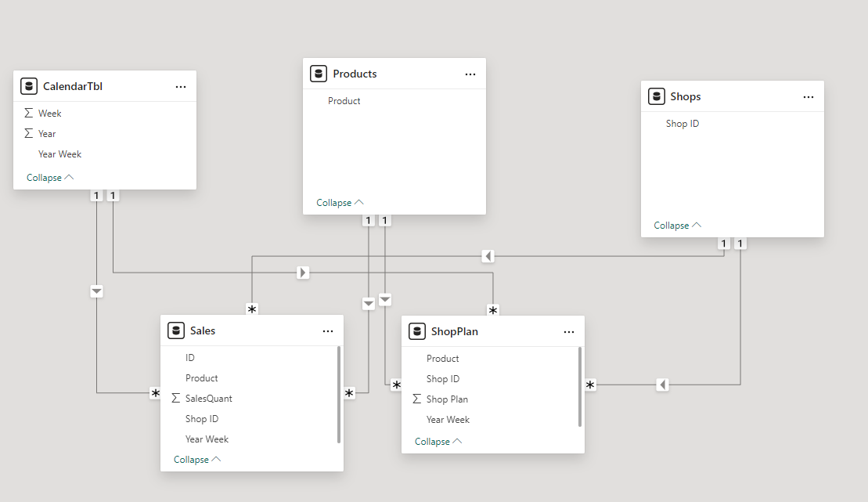The width and height of the screenshot is (868, 502).
Task: Open ShopPlan more options ellipsis
Action: (x=568, y=332)
